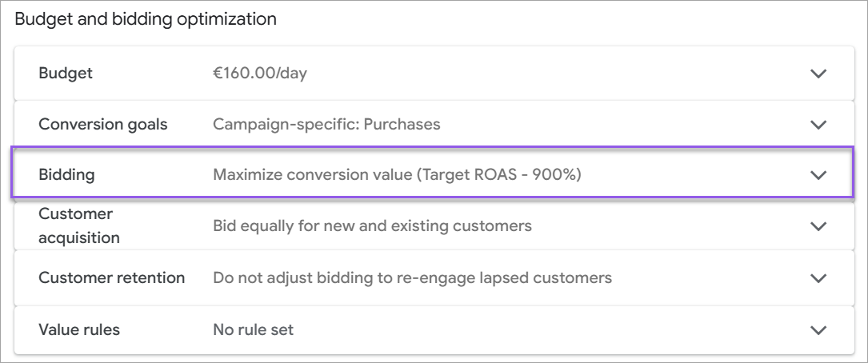Click the 'Budget and bidding optimization' heading
The width and height of the screenshot is (868, 363).
point(146,19)
